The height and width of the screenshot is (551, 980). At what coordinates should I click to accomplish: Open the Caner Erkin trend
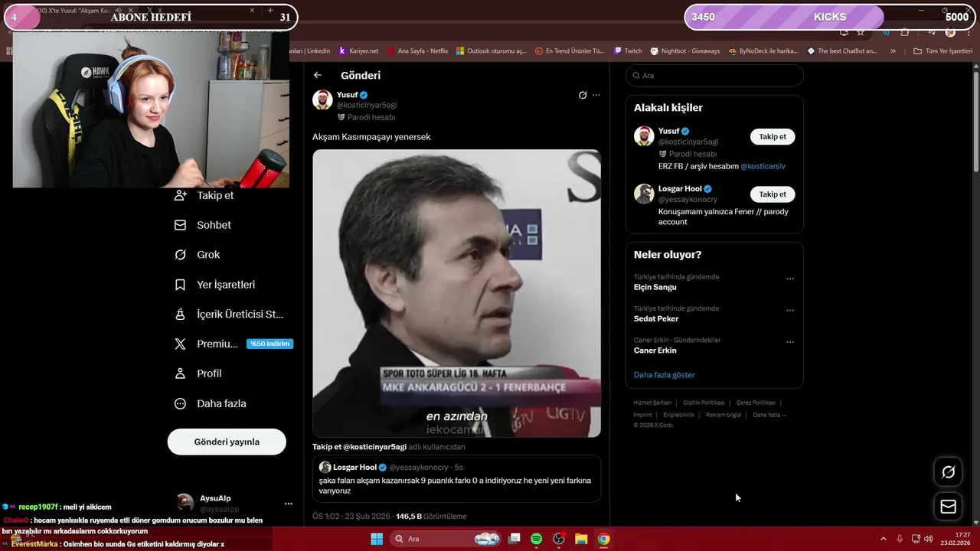click(655, 350)
